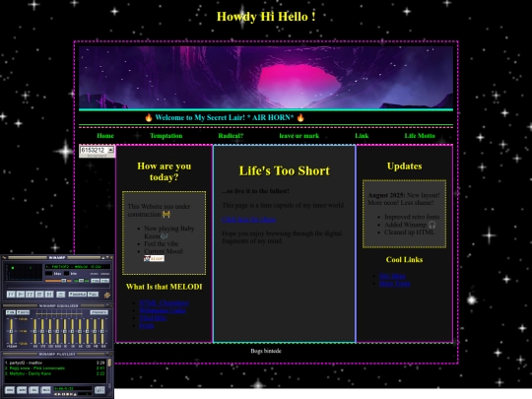532x399 pixels.
Task: Click the Life's Too Short heading
Action: (x=285, y=170)
